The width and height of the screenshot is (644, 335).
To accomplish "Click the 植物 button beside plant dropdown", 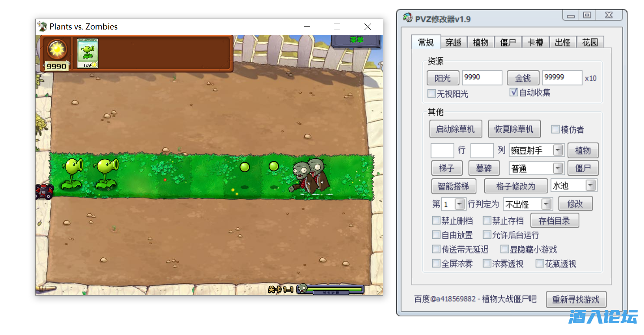I will tap(583, 151).
